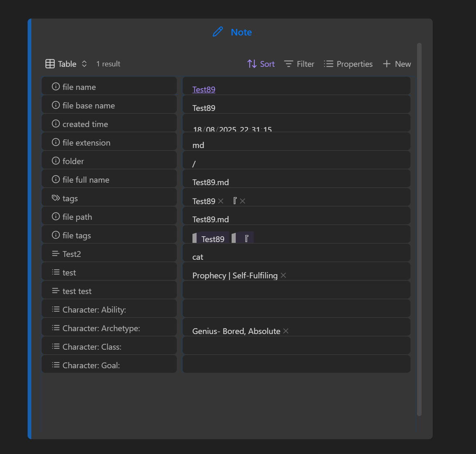Remove the Test89 tag from tags
The height and width of the screenshot is (454, 476).
[x=221, y=201]
